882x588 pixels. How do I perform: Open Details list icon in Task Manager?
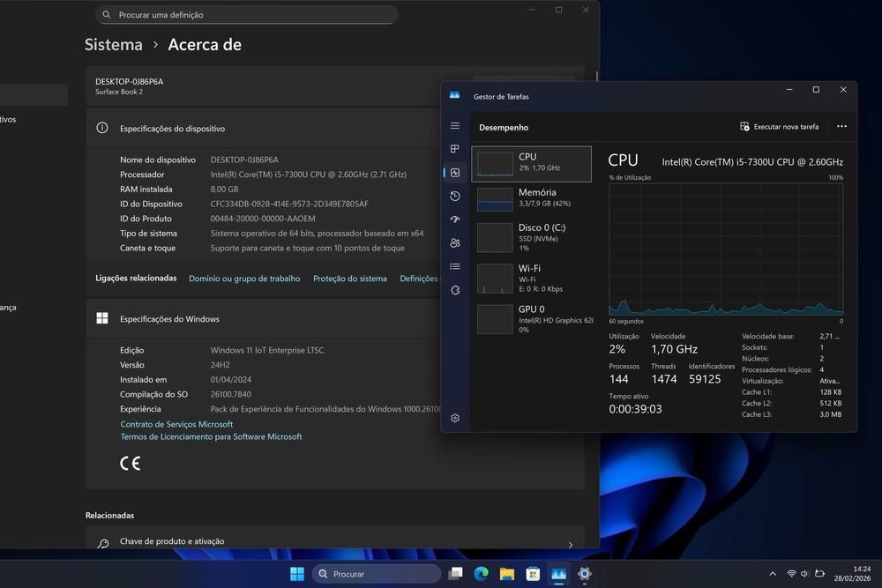coord(455,266)
